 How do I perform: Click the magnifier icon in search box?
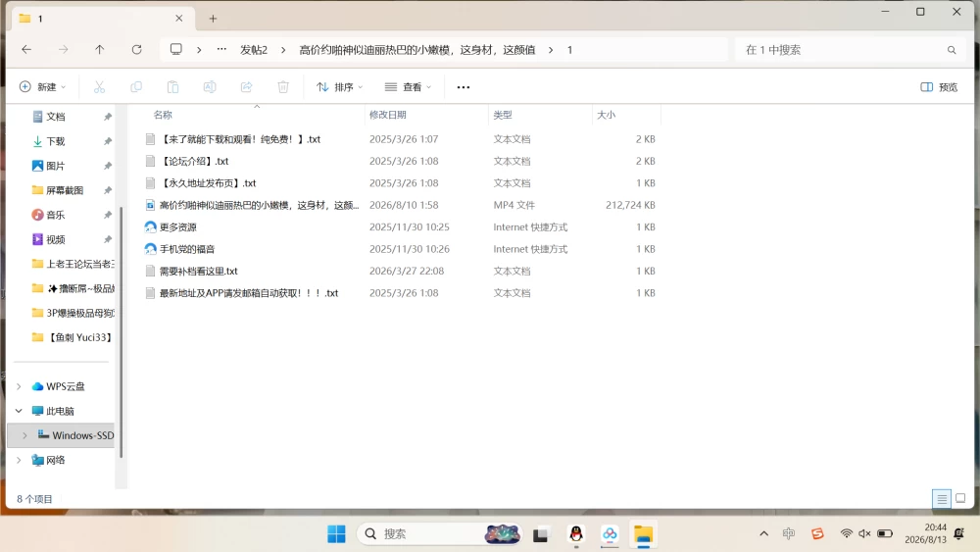(952, 50)
